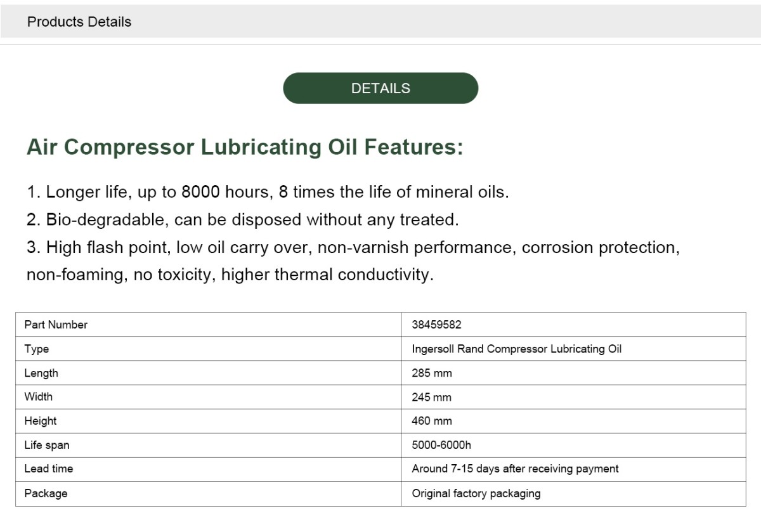Screen dimensions: 761x532
Task: Click the part number value 38459582
Action: coord(436,325)
